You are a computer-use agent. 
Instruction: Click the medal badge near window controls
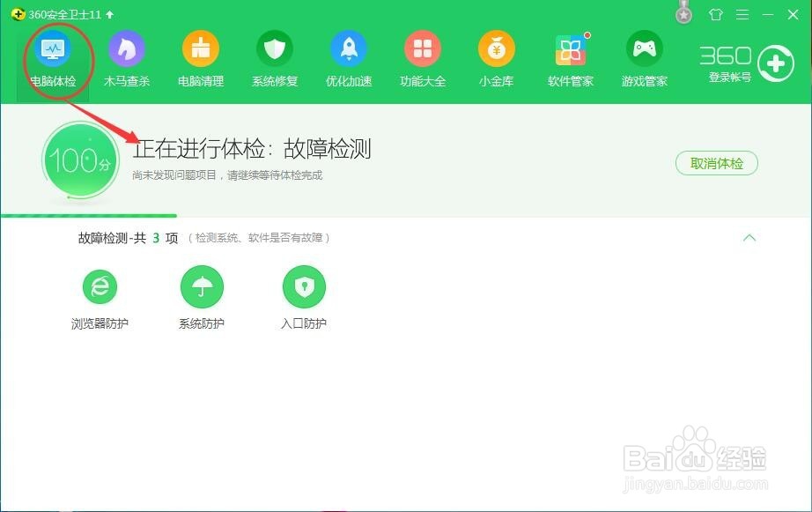click(x=683, y=12)
